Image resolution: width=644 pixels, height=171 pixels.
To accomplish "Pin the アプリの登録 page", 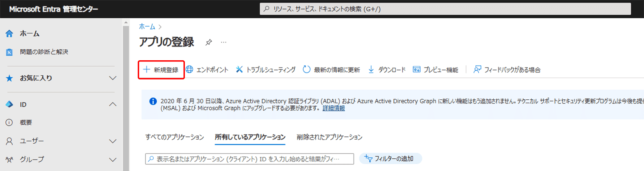I will 208,42.
